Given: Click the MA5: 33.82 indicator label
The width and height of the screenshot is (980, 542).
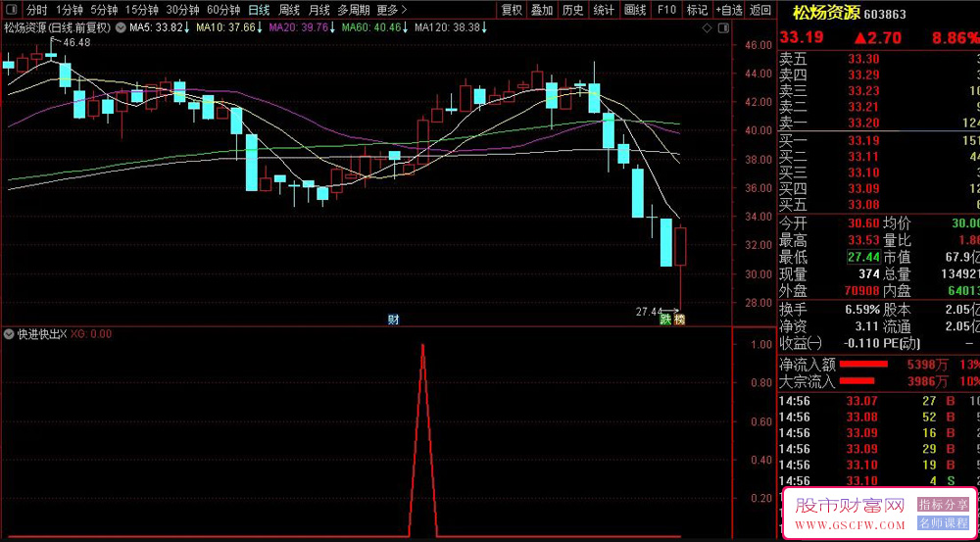Looking at the screenshot, I should (159, 27).
